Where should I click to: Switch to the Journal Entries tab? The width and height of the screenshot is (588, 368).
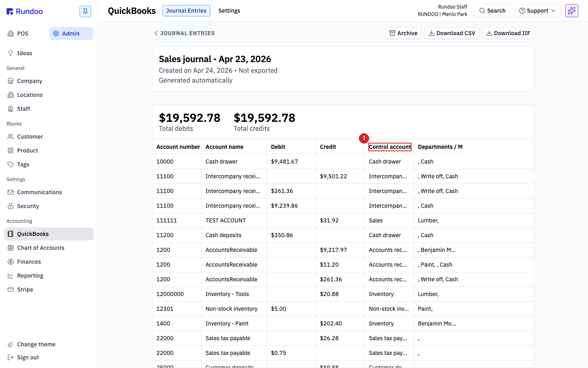[x=186, y=11]
